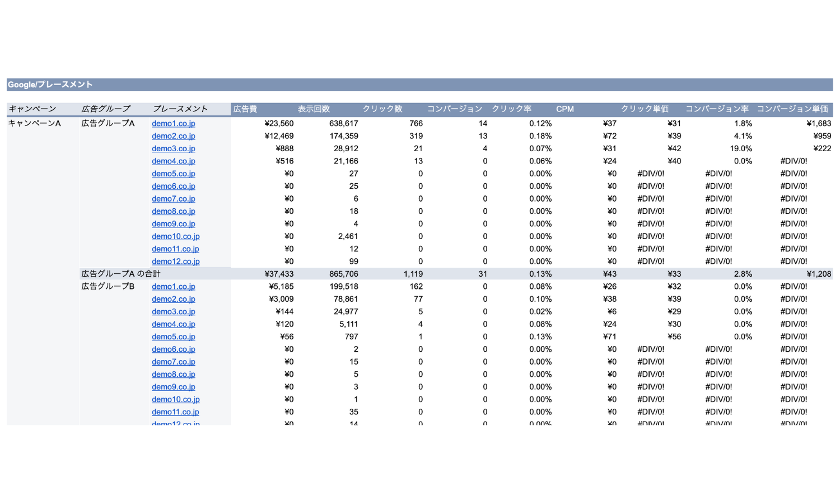The height and width of the screenshot is (504, 840).
Task: Click the 78,861 impressions cell
Action: [346, 299]
